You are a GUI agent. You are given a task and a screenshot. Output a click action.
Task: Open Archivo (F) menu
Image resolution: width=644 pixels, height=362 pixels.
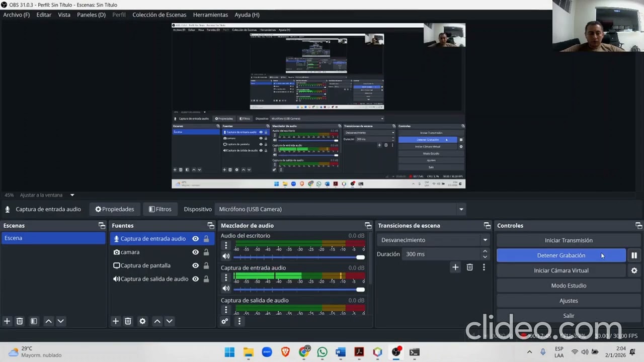point(17,15)
